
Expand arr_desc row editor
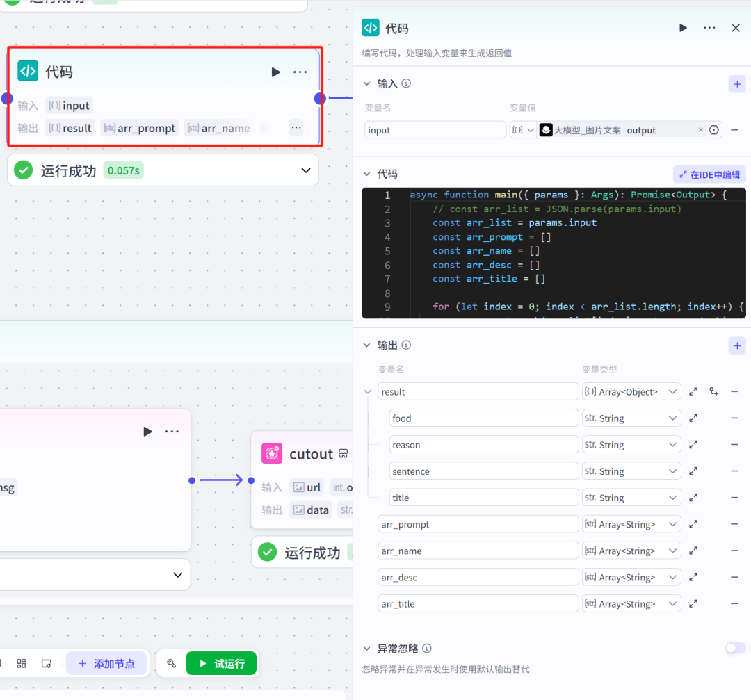[x=693, y=578]
